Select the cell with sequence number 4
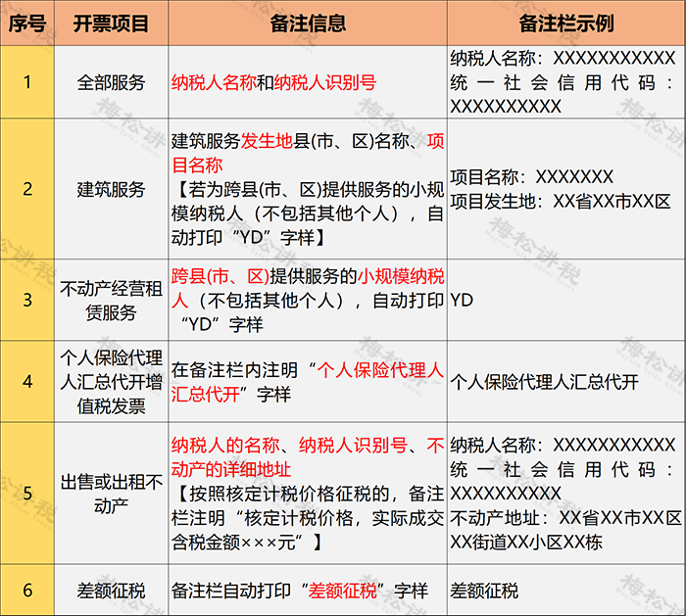Image resolution: width=686 pixels, height=616 pixels. point(27,382)
